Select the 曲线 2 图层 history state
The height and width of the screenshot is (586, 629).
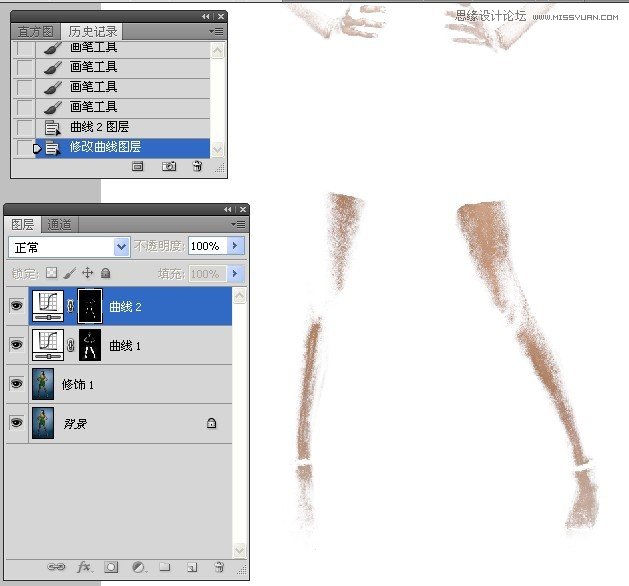pos(99,127)
